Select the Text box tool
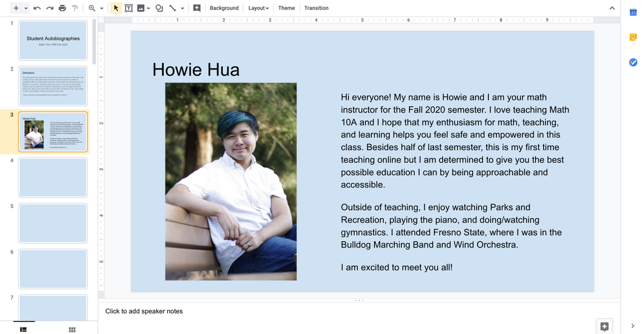Screen dimensions: 644x334 128,8
